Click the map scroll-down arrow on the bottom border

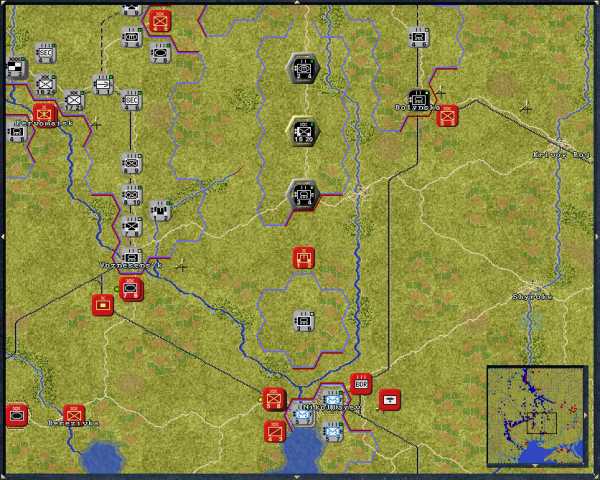pos(297,477)
